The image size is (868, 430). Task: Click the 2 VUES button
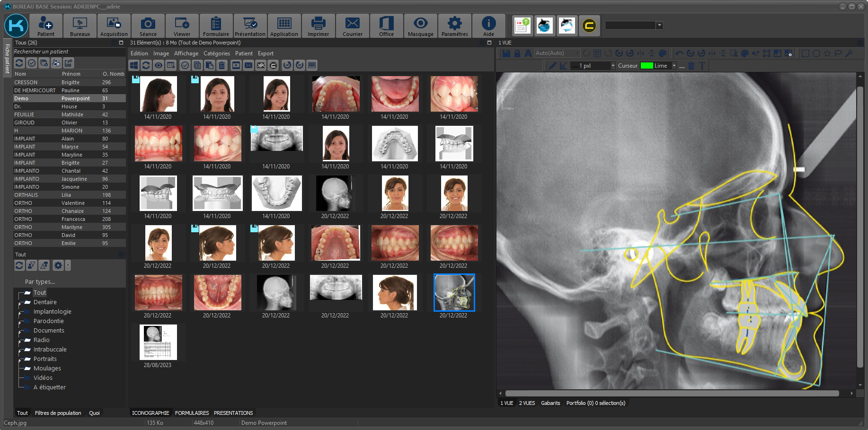click(x=527, y=403)
